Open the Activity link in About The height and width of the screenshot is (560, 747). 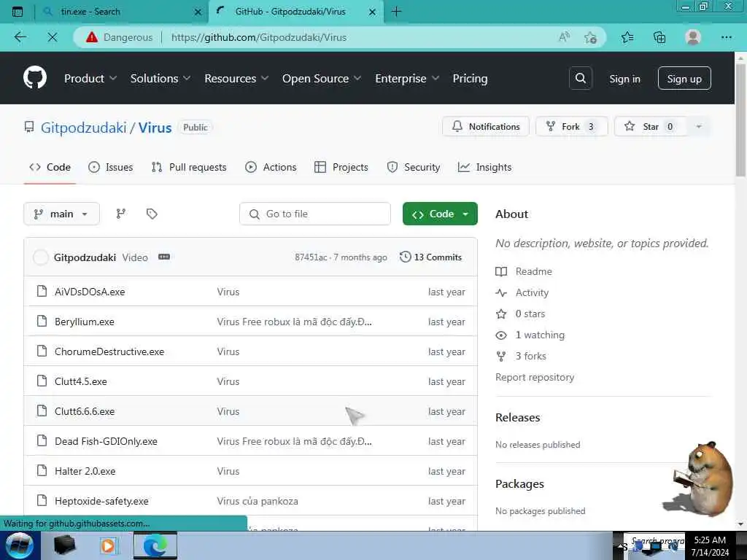click(532, 292)
